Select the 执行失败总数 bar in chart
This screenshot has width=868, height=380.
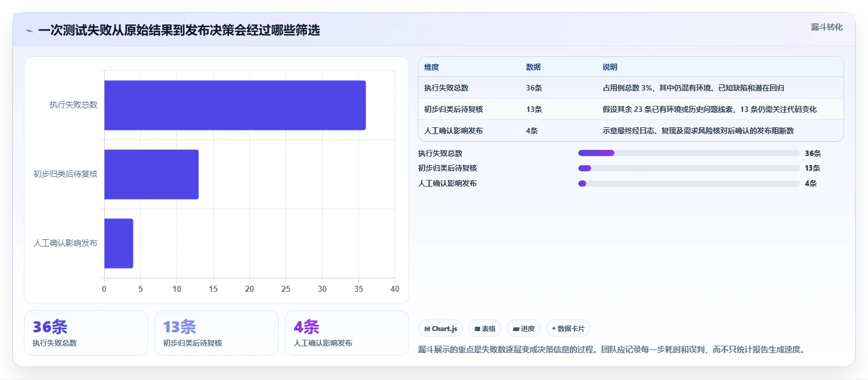[235, 105]
